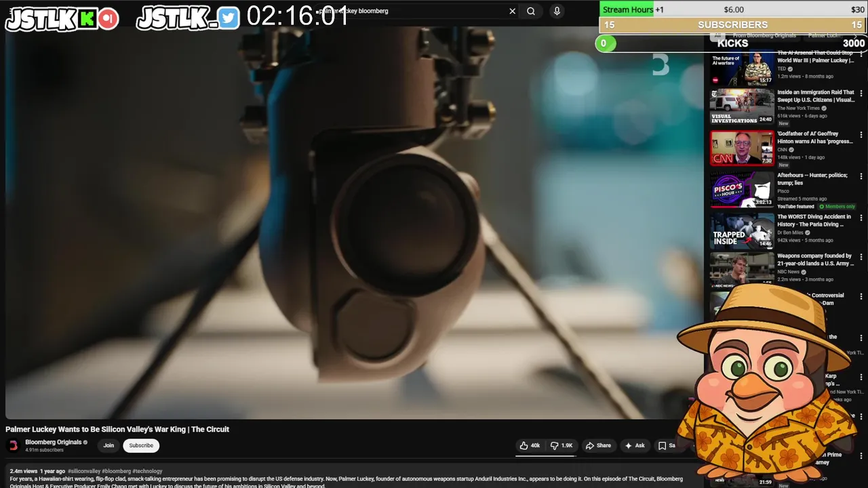Image resolution: width=868 pixels, height=488 pixels.
Task: Open 'Inside an Immigration Raid' video title
Action: [x=816, y=96]
